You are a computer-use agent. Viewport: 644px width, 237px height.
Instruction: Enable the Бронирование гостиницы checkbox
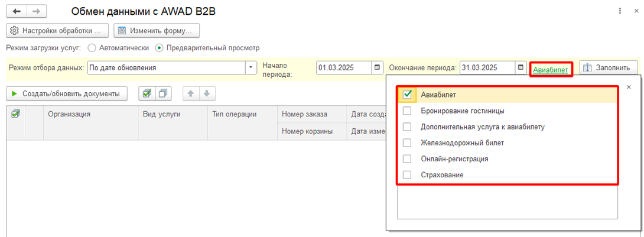[x=407, y=111]
